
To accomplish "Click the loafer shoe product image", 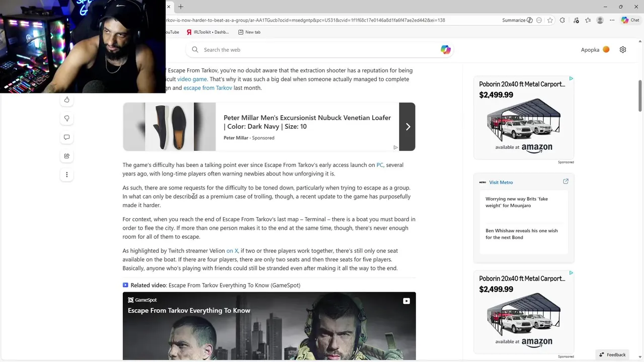I will (x=170, y=127).
